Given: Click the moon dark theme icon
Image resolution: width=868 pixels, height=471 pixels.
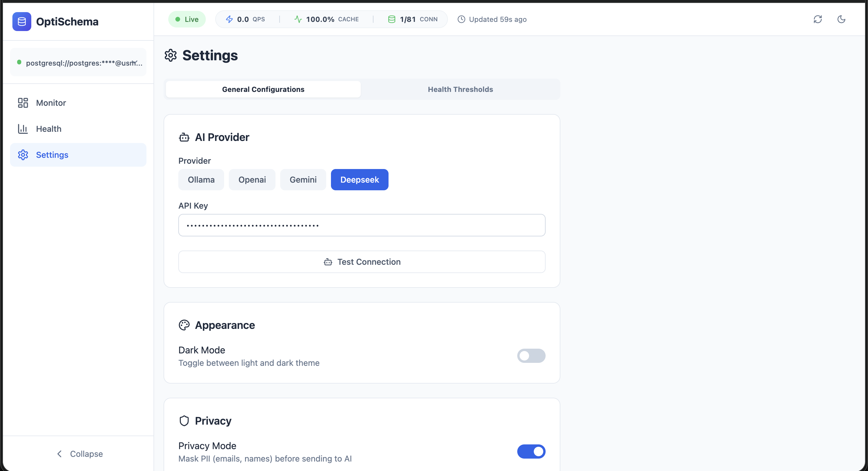Looking at the screenshot, I should (x=841, y=19).
